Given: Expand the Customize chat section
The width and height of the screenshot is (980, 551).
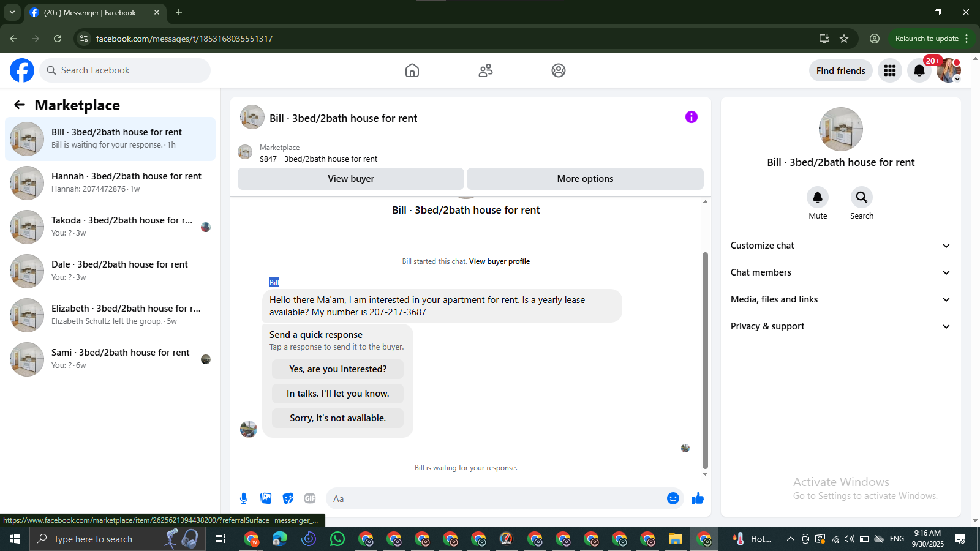Looking at the screenshot, I should click(840, 246).
